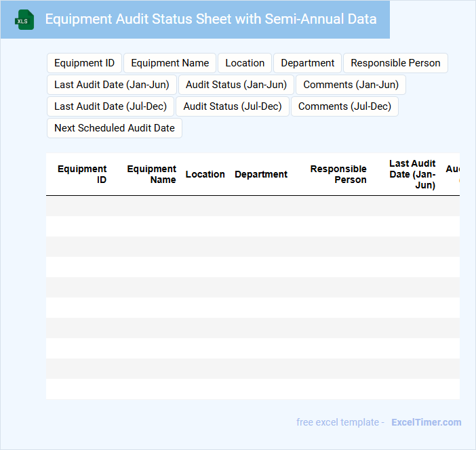The width and height of the screenshot is (476, 450).
Task: Select the Last Audit Date (Jul-Dec) tag
Action: coord(111,106)
